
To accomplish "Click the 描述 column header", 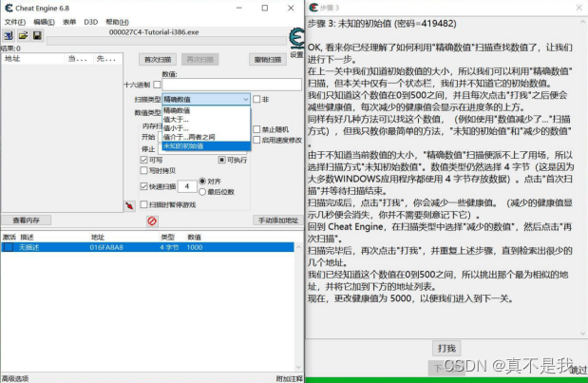I will click(x=27, y=237).
